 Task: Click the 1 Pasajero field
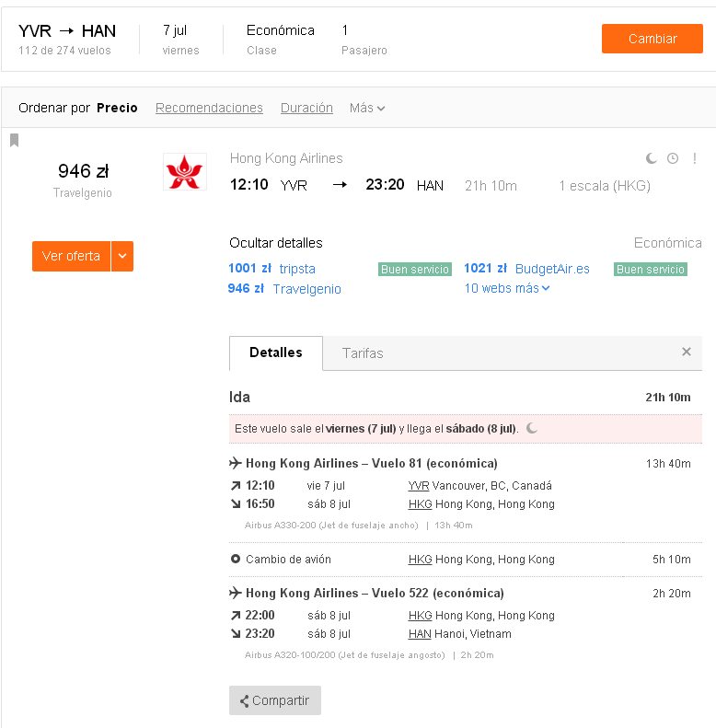[364, 39]
